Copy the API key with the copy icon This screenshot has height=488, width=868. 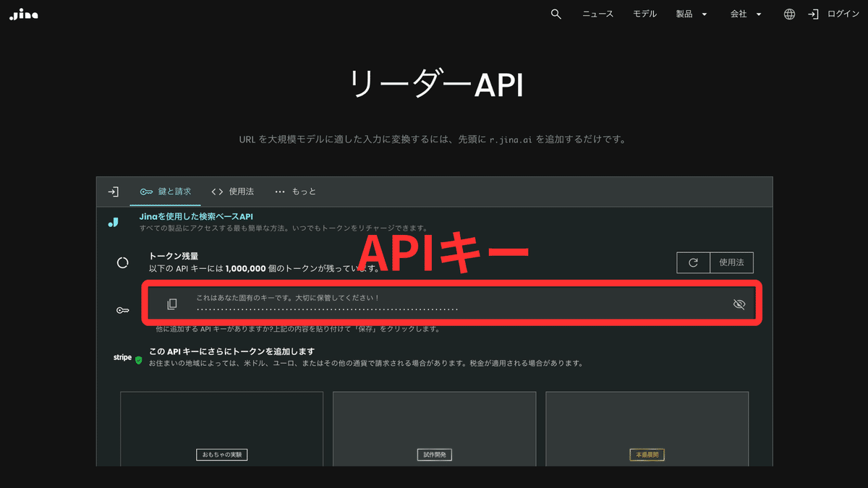tap(172, 304)
